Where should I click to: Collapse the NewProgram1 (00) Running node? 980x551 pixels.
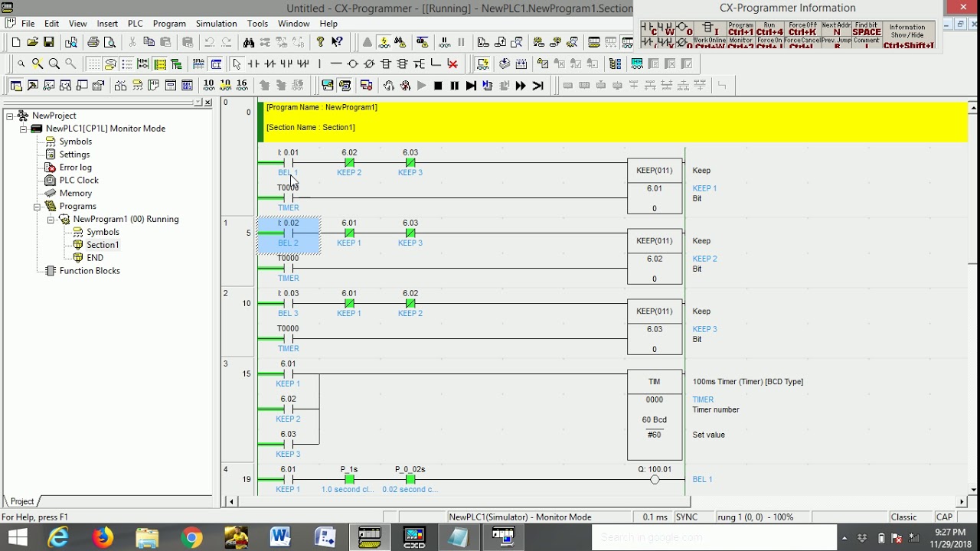tap(51, 220)
